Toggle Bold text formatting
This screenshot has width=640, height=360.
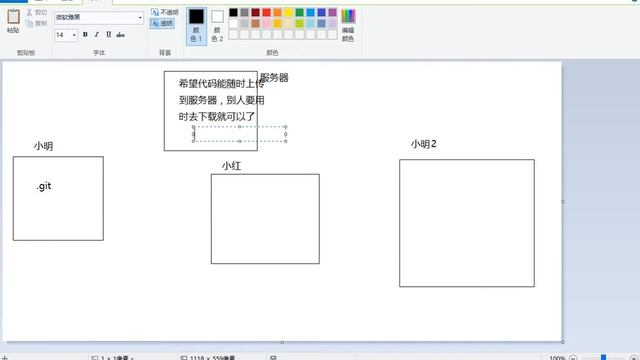point(85,35)
